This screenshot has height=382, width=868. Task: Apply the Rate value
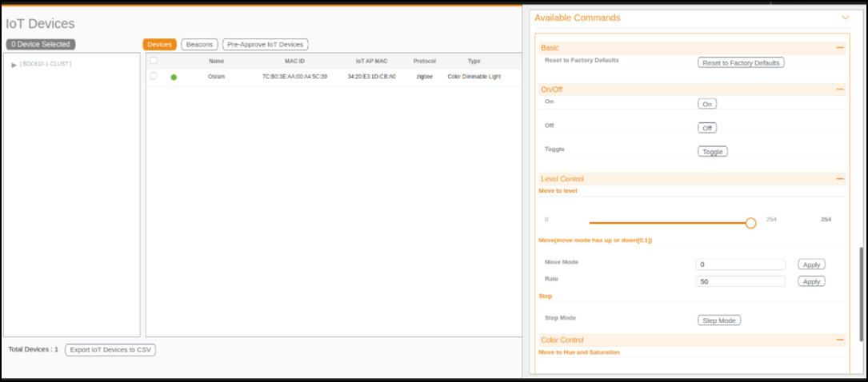click(x=811, y=281)
